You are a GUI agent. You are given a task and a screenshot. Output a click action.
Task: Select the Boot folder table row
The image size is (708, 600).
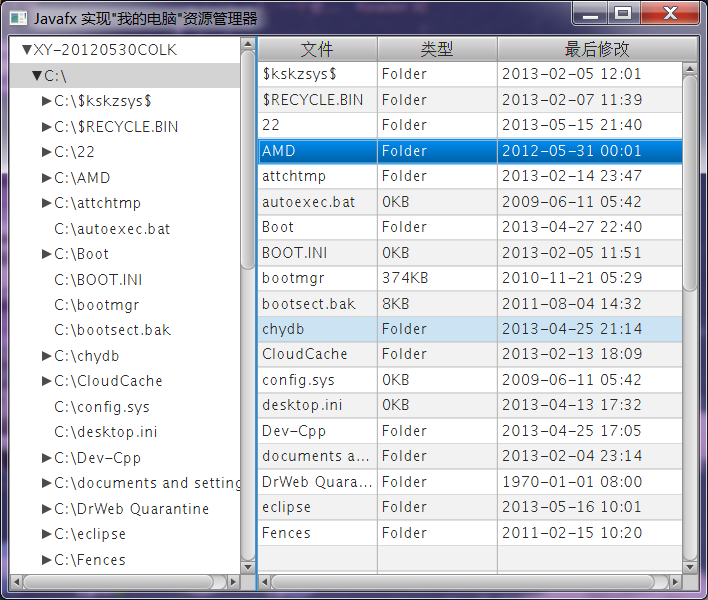470,227
